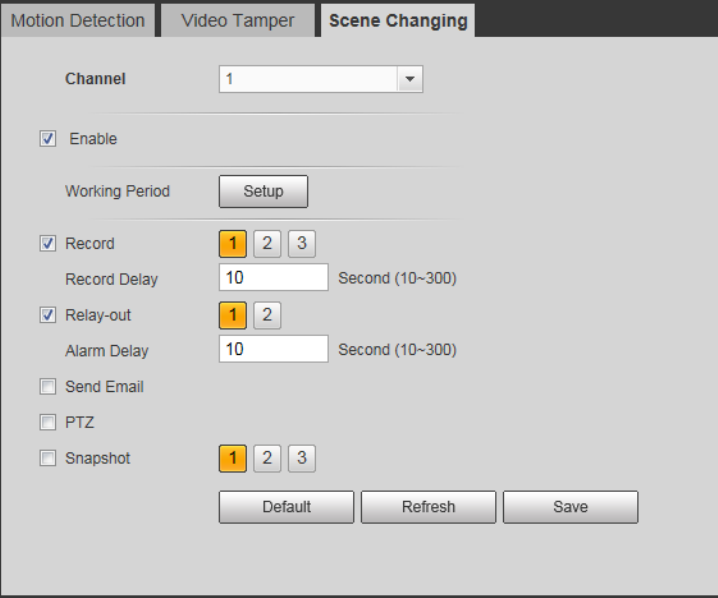Expand the Channel dropdown arrow
This screenshot has height=598, width=718.
(410, 79)
